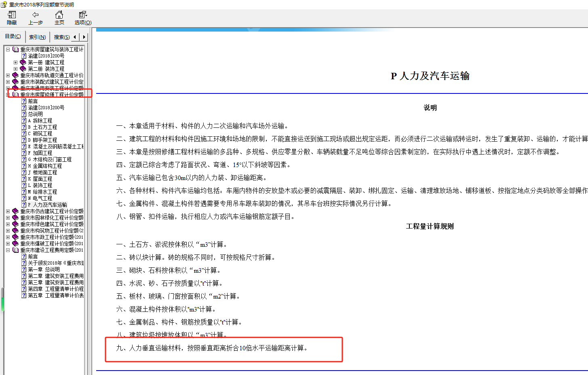Open the 选项(O) options menu button
Viewport: 588px width, 375px height.
[x=83, y=18]
